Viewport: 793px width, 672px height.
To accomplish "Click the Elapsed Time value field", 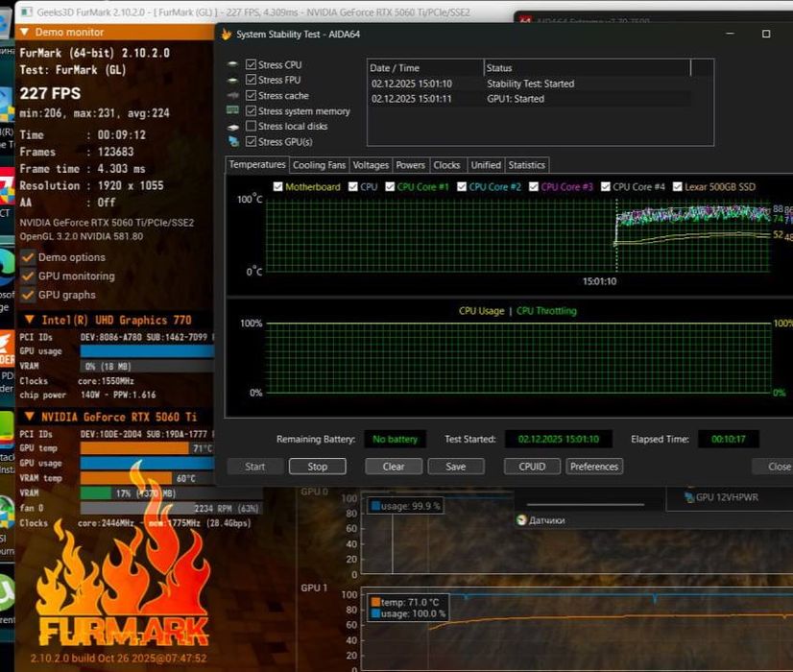I will point(729,440).
